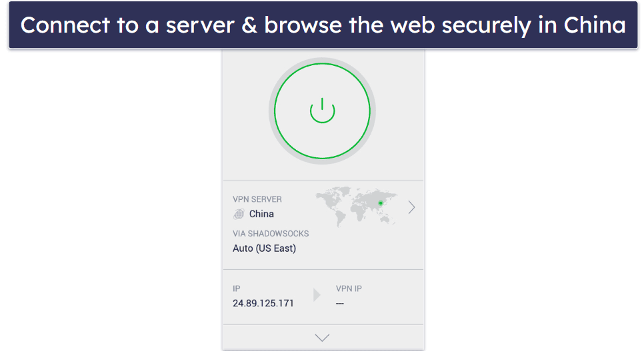Viewport: 644px width, 351px height.
Task: Click the triangle arrow between IP fields
Action: 317,295
